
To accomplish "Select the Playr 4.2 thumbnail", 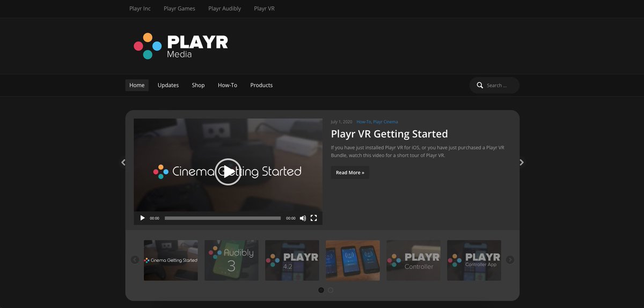I will [292, 260].
